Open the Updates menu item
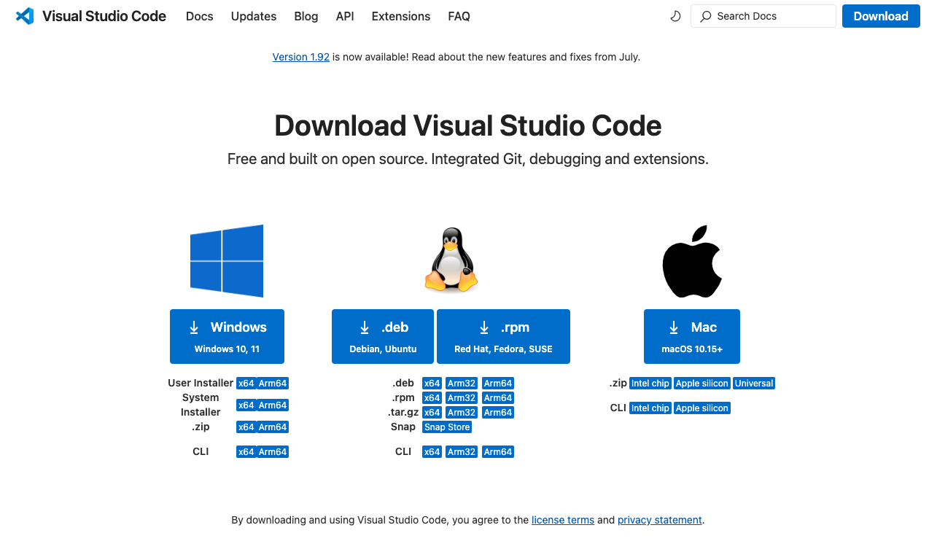The width and height of the screenshot is (929, 560). click(254, 16)
